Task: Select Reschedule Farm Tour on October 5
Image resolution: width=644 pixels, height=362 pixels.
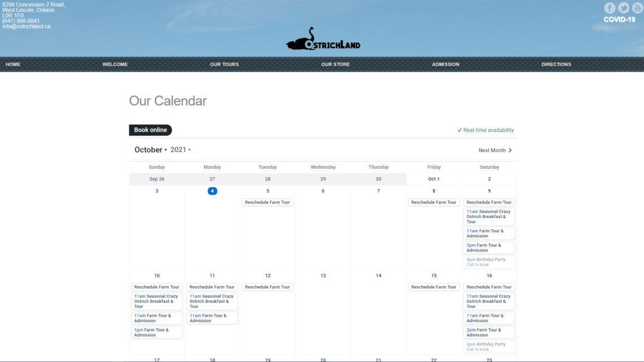Action: point(267,202)
